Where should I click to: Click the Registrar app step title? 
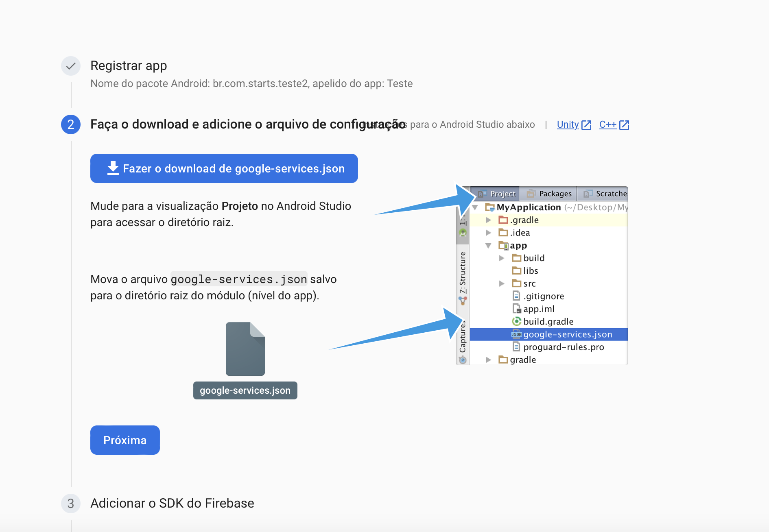click(x=129, y=65)
